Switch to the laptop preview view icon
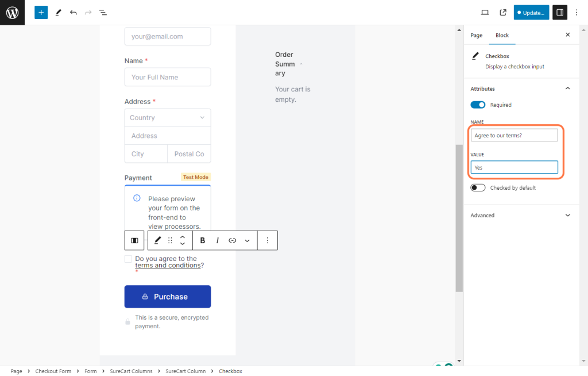 [x=485, y=12]
